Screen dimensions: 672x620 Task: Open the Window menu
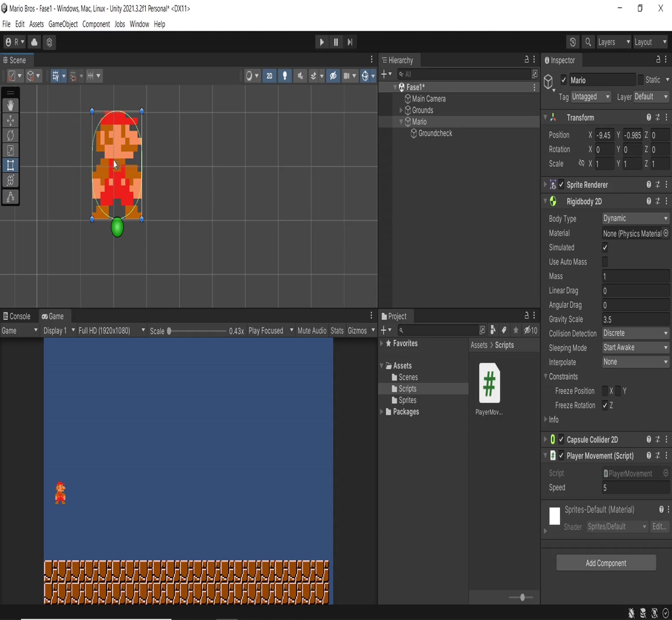click(139, 24)
